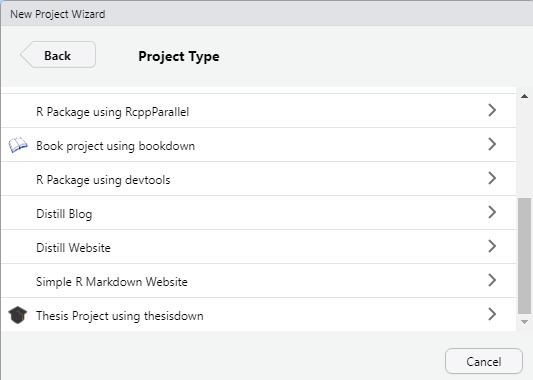Go Back to previous wizard step
Viewport: 533px width, 380px height.
tap(58, 55)
